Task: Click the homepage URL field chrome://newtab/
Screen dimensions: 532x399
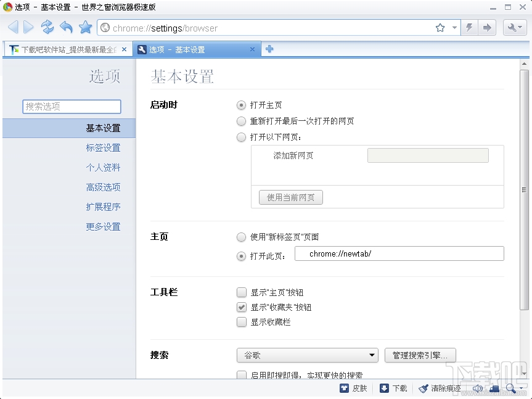Action: 399,254
